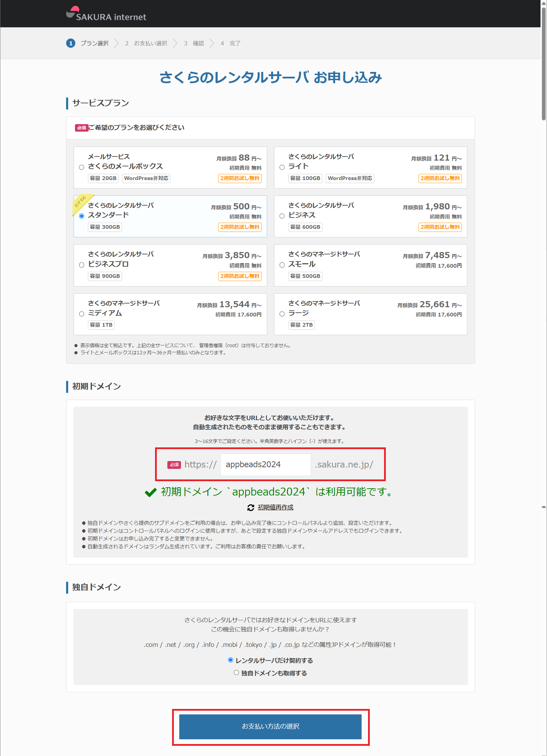This screenshot has height=756, width=547.
Task: Click the 容量 1TB tag on ミディアム plan
Action: 101,325
